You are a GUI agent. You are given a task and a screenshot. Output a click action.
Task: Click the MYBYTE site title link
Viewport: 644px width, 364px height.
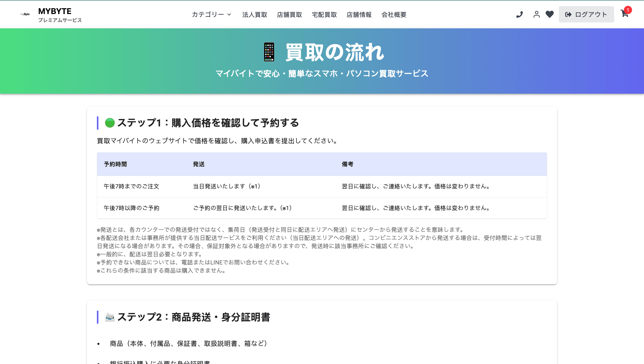click(x=55, y=11)
